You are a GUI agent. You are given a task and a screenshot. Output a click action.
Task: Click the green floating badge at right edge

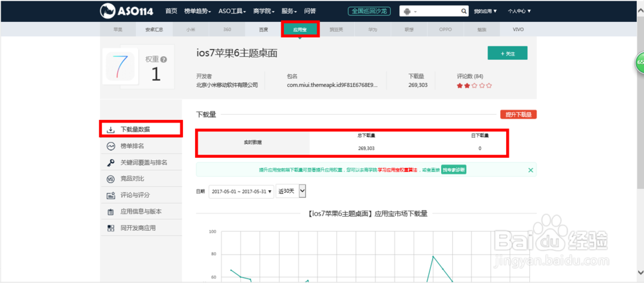tap(640, 63)
